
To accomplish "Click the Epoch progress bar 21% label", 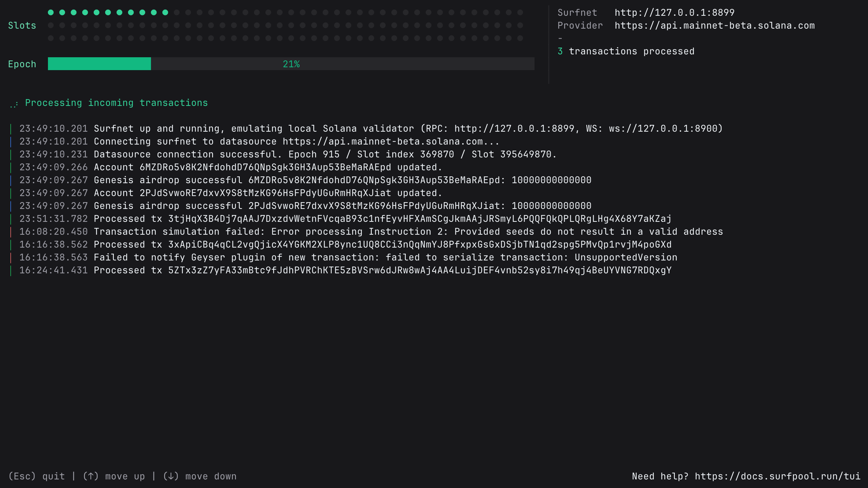I will (x=291, y=64).
